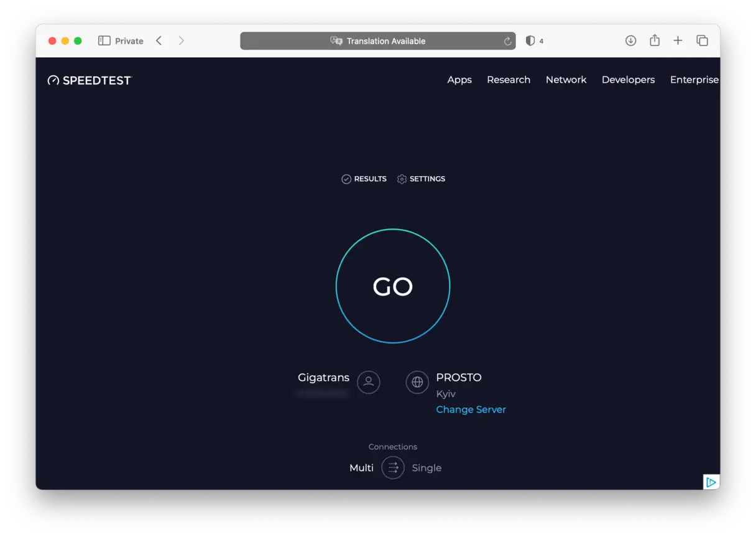Click the ISP user profile icon

click(x=368, y=381)
